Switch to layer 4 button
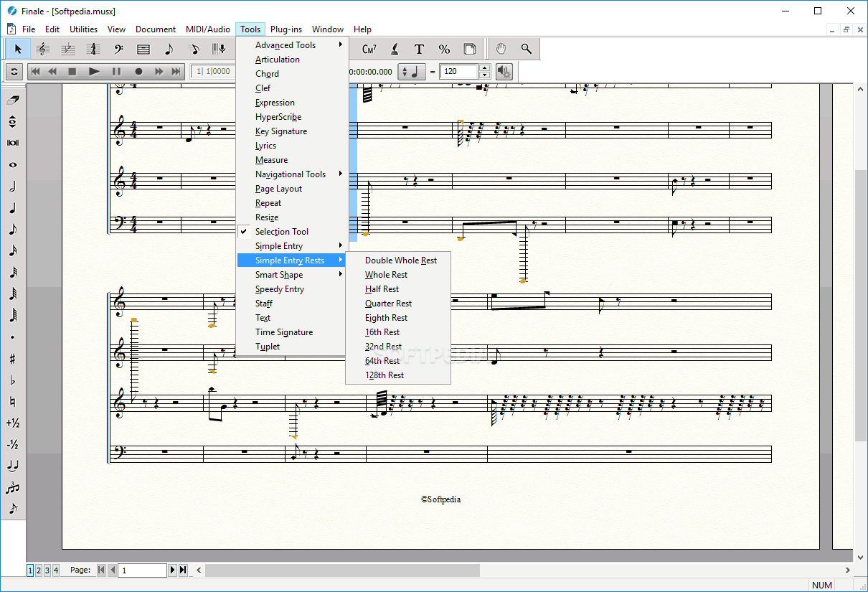Screen dimensions: 868x592 click(56, 570)
